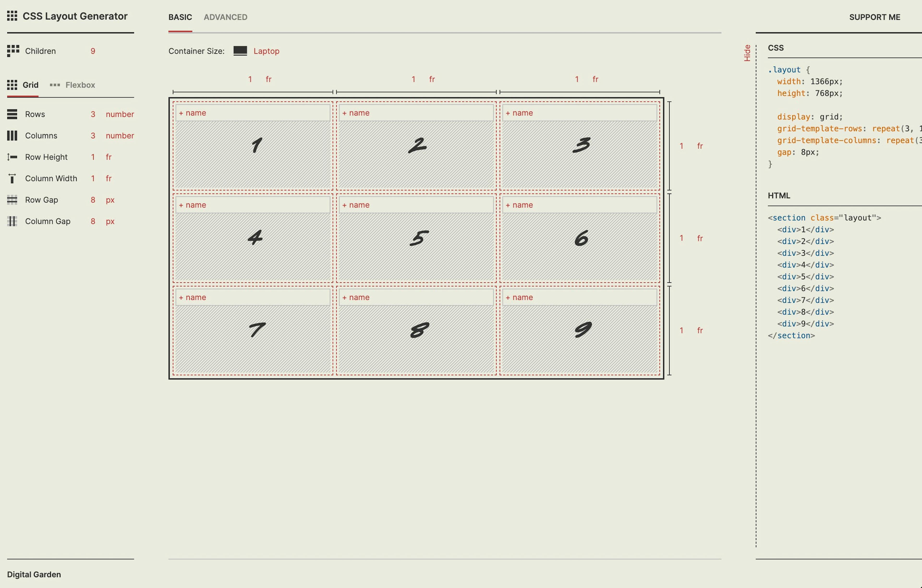Viewport: 922px width, 588px height.
Task: Open the Row Gap 'px' unit dropdown
Action: [x=110, y=200]
